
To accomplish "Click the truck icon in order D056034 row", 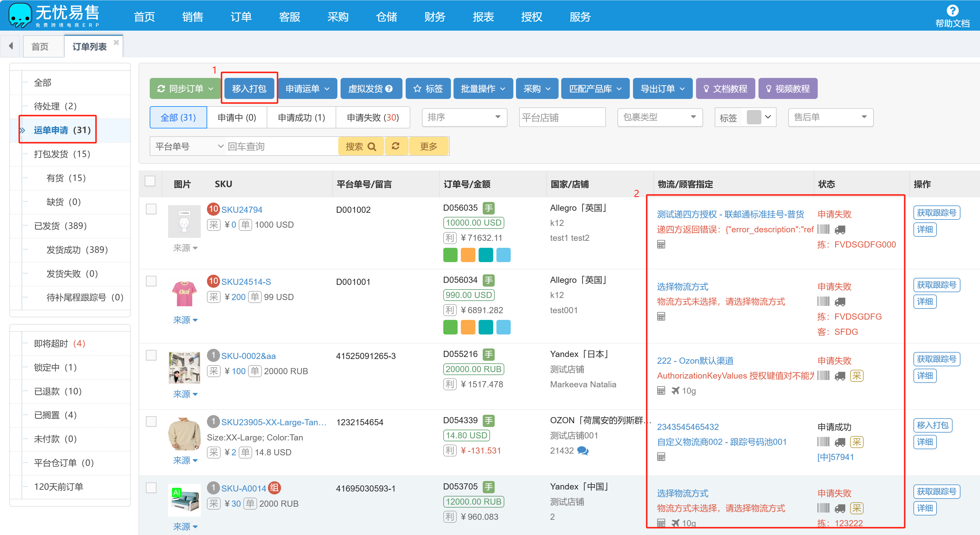I will pyautogui.click(x=840, y=302).
